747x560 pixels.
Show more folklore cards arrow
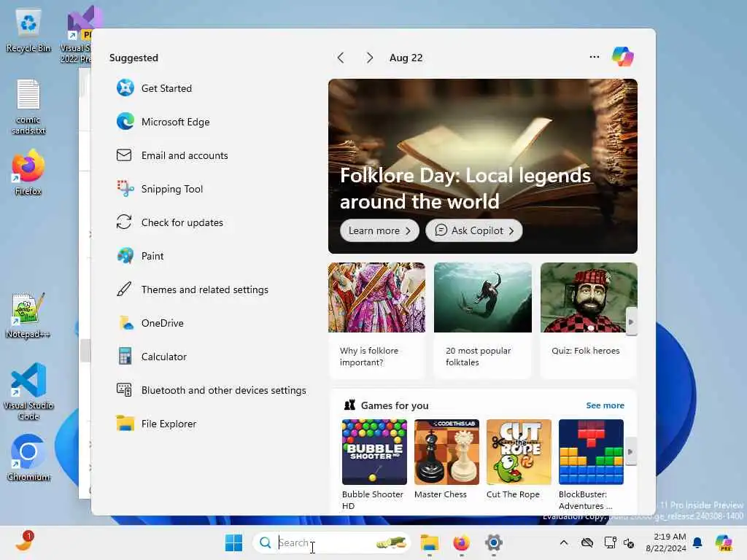point(631,322)
